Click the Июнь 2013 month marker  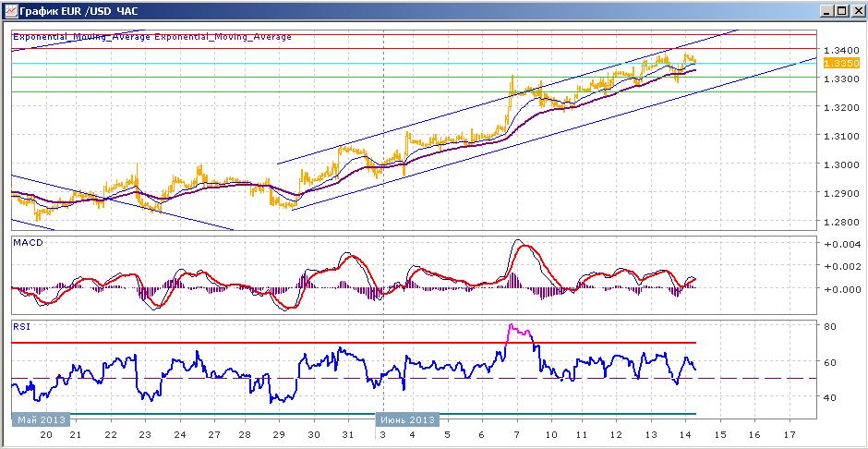407,419
